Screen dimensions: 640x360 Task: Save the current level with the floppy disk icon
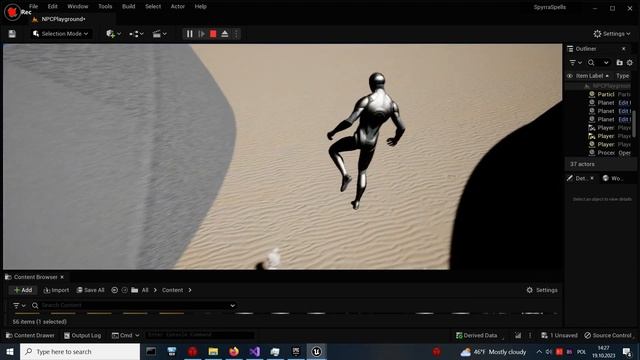12,34
